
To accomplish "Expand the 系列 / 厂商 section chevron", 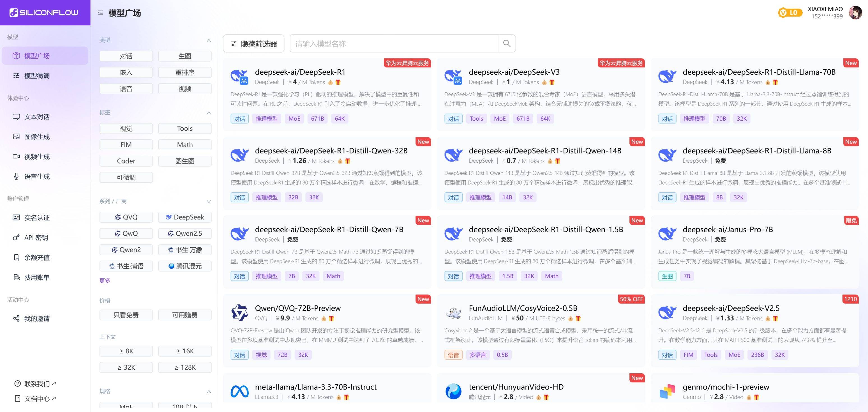I will 209,201.
